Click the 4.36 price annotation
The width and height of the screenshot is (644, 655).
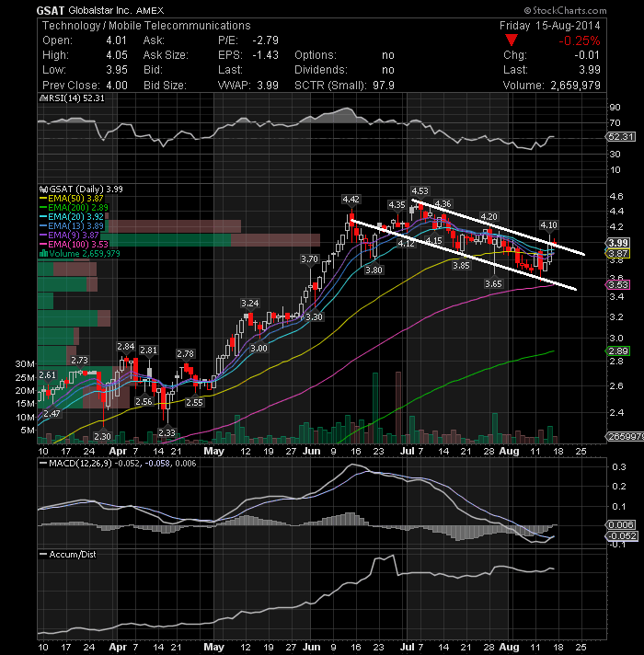click(443, 204)
